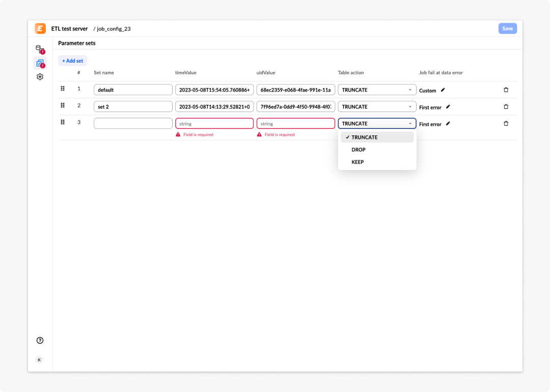Collapse the open Table action dropdown in row 3
Screen dimensions: 550x392
click(377, 123)
